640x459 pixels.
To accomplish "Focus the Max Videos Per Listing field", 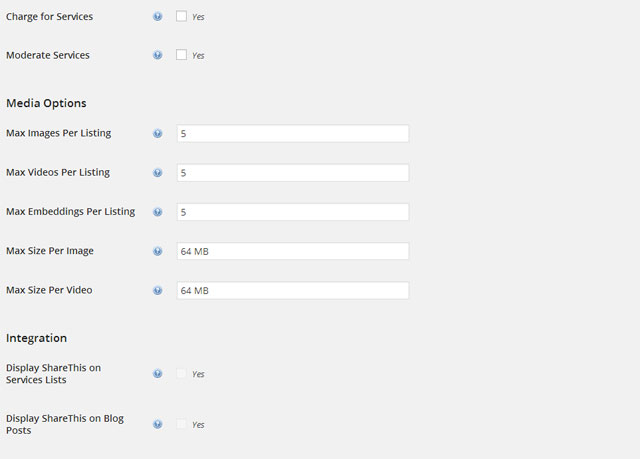I will coord(293,173).
